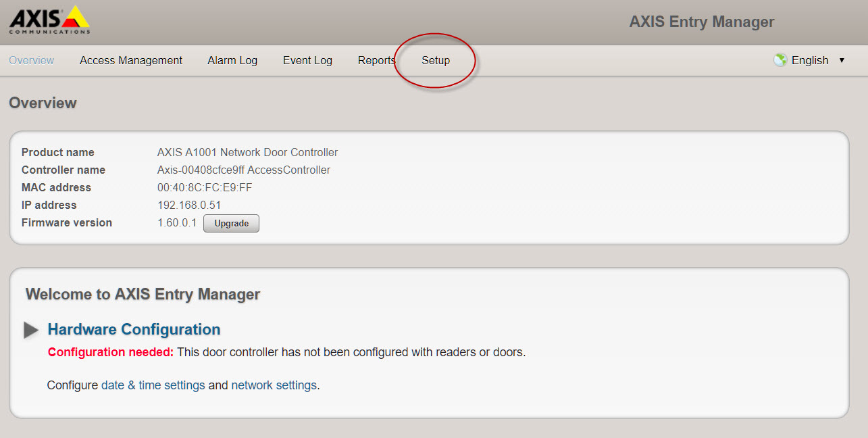Follow the network settings link
The width and height of the screenshot is (868, 438).
click(274, 385)
